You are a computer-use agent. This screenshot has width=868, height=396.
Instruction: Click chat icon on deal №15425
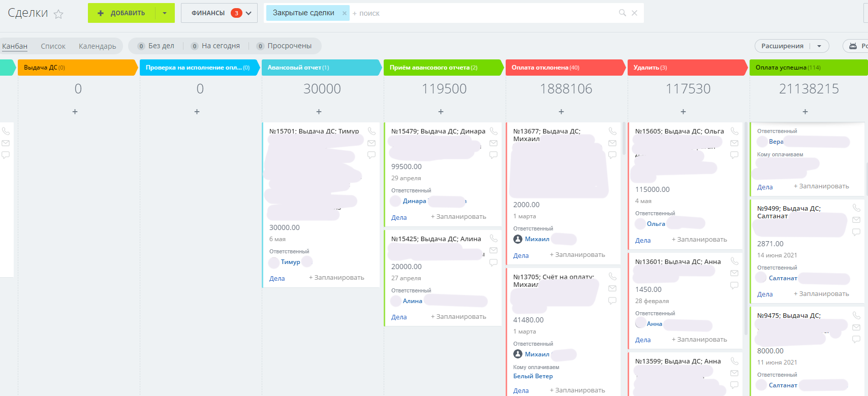pos(493,262)
